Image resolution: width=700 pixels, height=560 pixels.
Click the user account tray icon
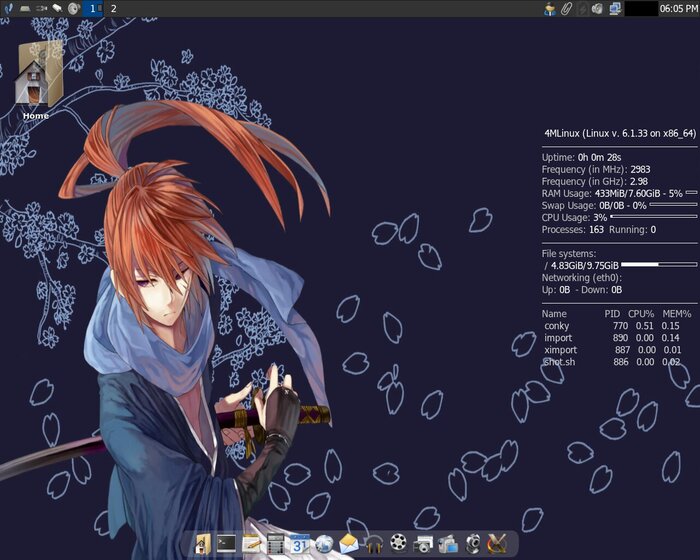[x=549, y=8]
